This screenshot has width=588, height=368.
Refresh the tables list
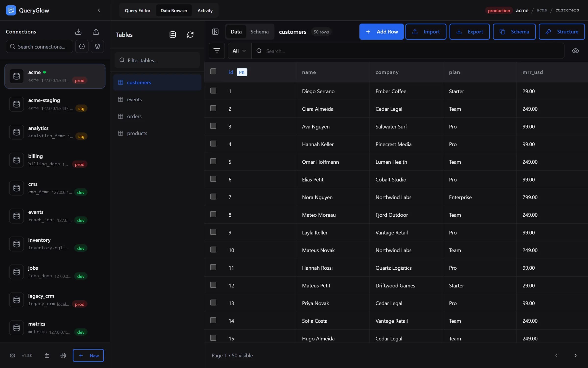pyautogui.click(x=190, y=35)
